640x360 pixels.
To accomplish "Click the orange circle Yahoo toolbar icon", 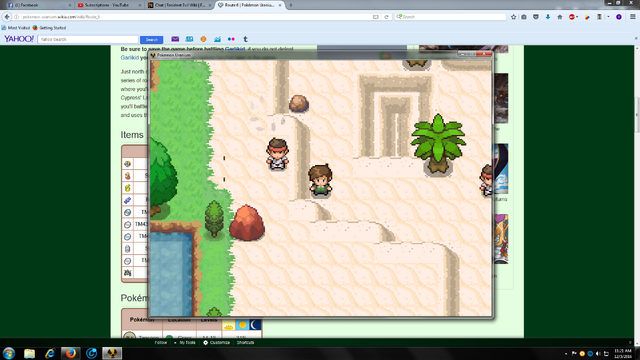I will pyautogui.click(x=203, y=39).
